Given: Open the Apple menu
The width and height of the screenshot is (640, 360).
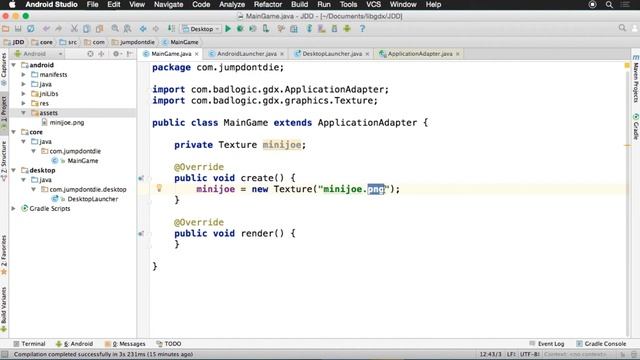Looking at the screenshot, I should tap(12, 4).
